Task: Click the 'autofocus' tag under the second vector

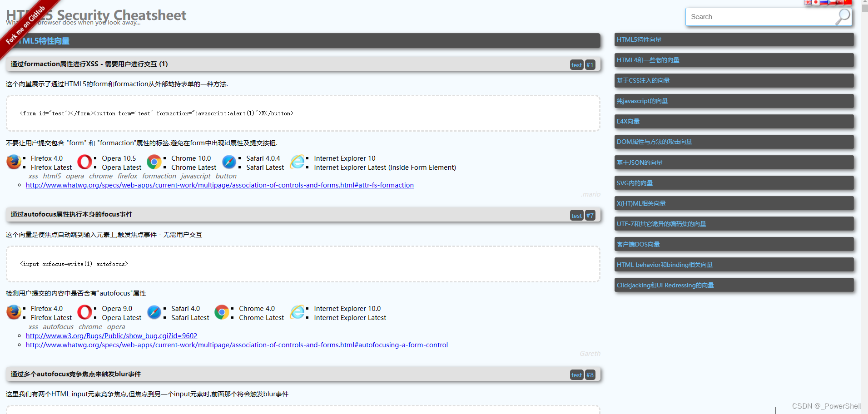Action: tap(58, 327)
